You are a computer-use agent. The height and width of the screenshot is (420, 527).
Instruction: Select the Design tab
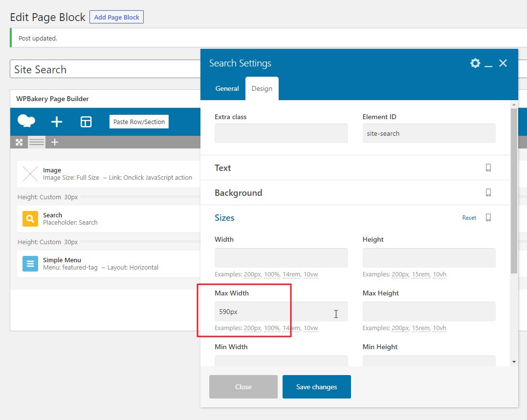[x=262, y=88]
